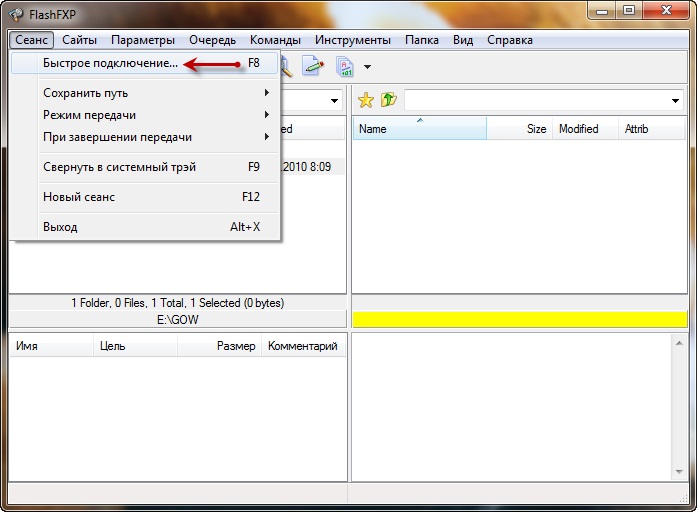Click the document icon in the toolbar
Viewport: 697px width, 512px height.
345,67
